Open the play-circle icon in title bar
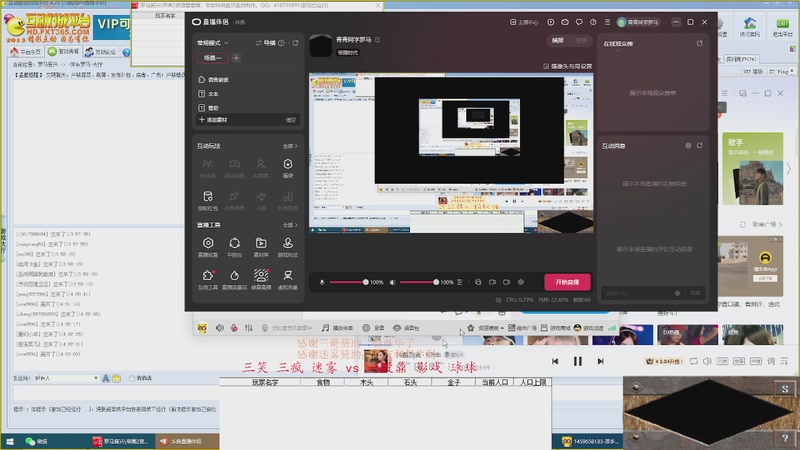Viewport: 800px width, 450px height. tap(551, 22)
